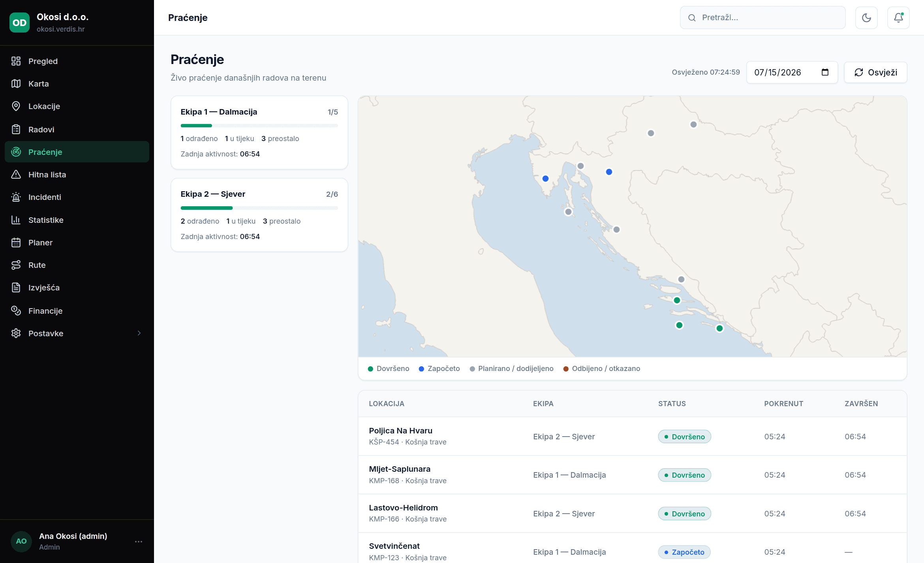Click the search magnifier icon
The height and width of the screenshot is (563, 924).
[x=692, y=17]
